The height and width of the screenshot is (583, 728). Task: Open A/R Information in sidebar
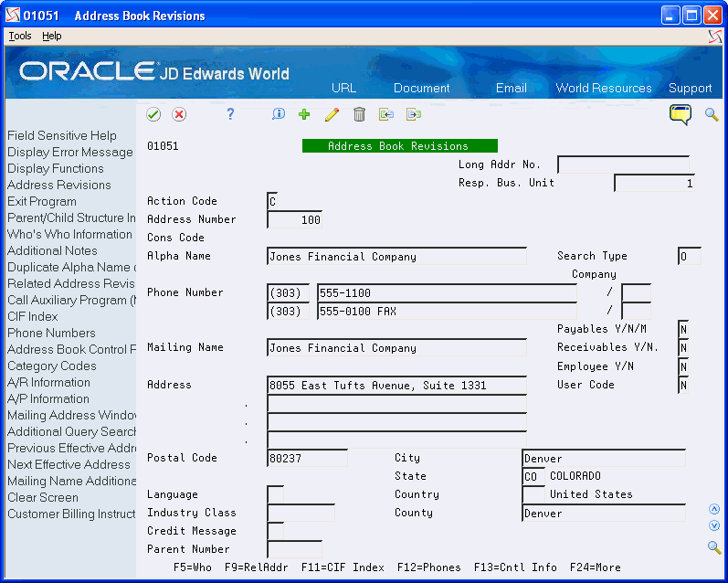[x=48, y=382]
